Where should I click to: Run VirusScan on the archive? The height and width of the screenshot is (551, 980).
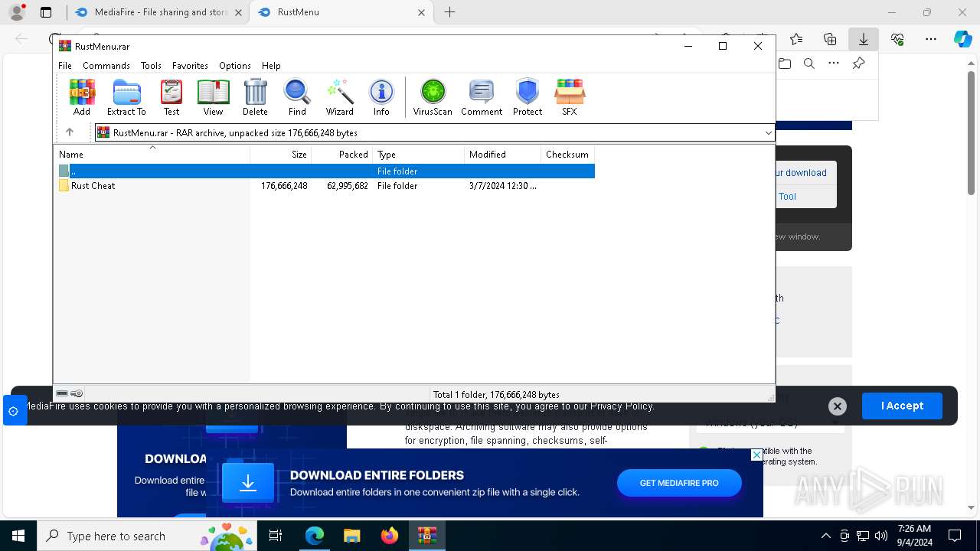tap(433, 96)
